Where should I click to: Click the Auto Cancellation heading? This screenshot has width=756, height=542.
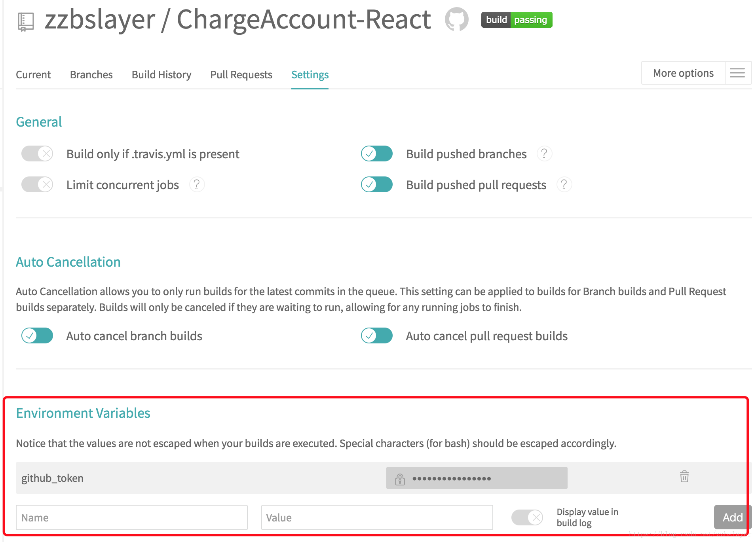tap(68, 262)
